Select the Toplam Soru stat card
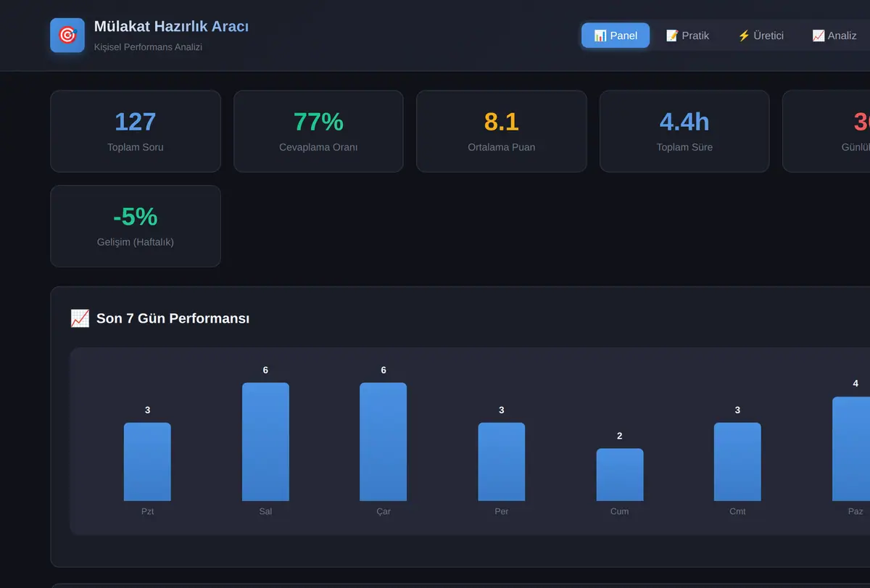The height and width of the screenshot is (588, 870). (x=136, y=131)
